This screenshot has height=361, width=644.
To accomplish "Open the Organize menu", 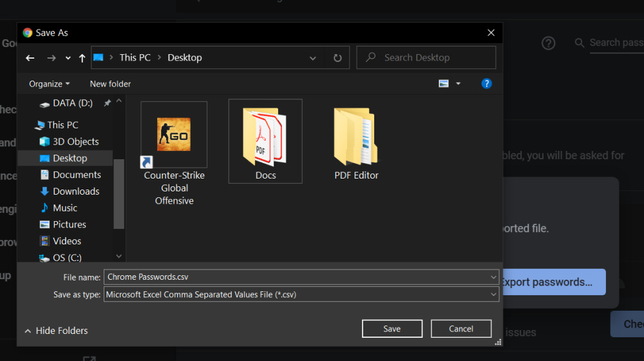I will pyautogui.click(x=49, y=84).
